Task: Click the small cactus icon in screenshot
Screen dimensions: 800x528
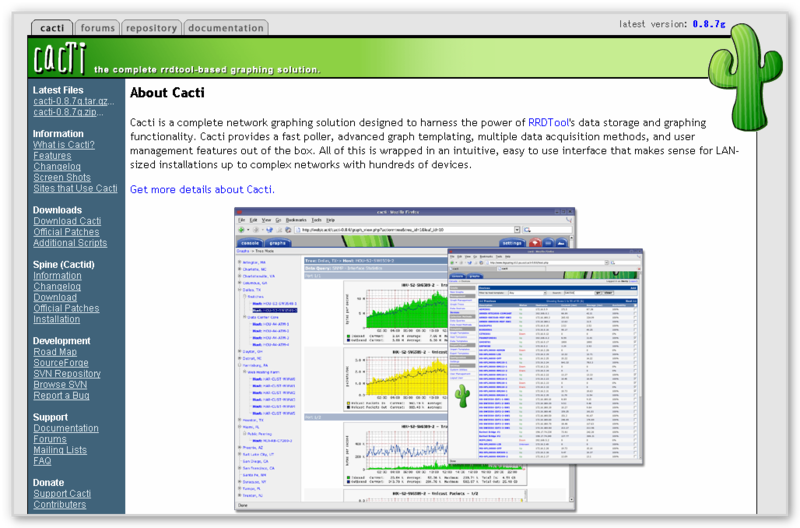Action: tap(462, 395)
